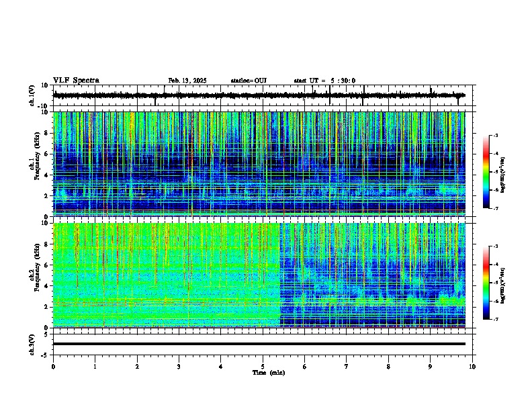The width and height of the screenshot is (532, 411).
Task: Click the "Time (min)" x-axis label
Action: (x=269, y=373)
